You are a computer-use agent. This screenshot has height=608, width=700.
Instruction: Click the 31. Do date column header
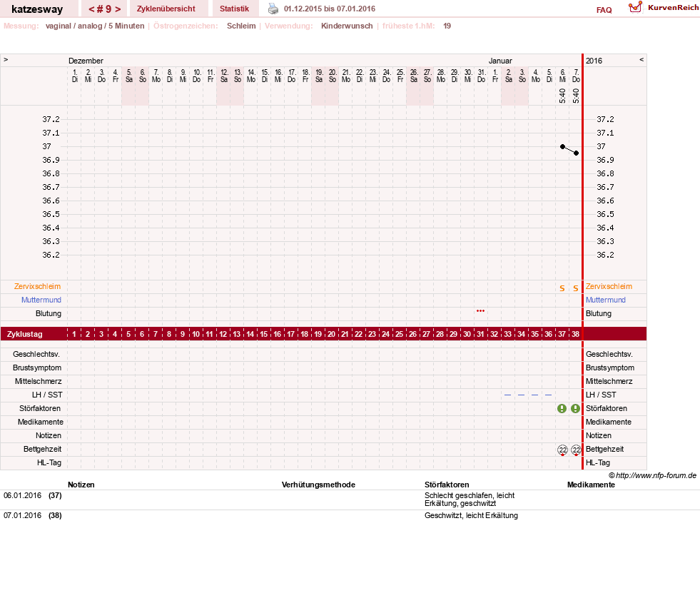pos(481,76)
